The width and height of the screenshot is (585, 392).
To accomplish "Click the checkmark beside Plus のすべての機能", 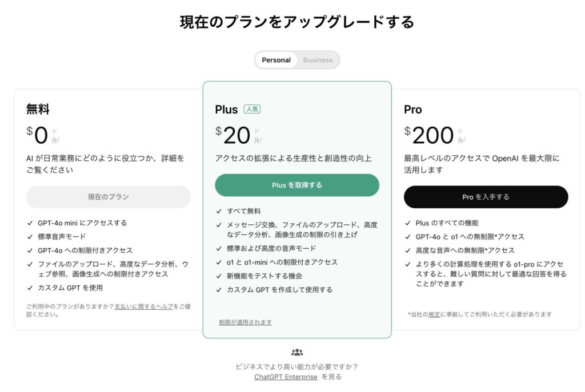I will pos(408,223).
